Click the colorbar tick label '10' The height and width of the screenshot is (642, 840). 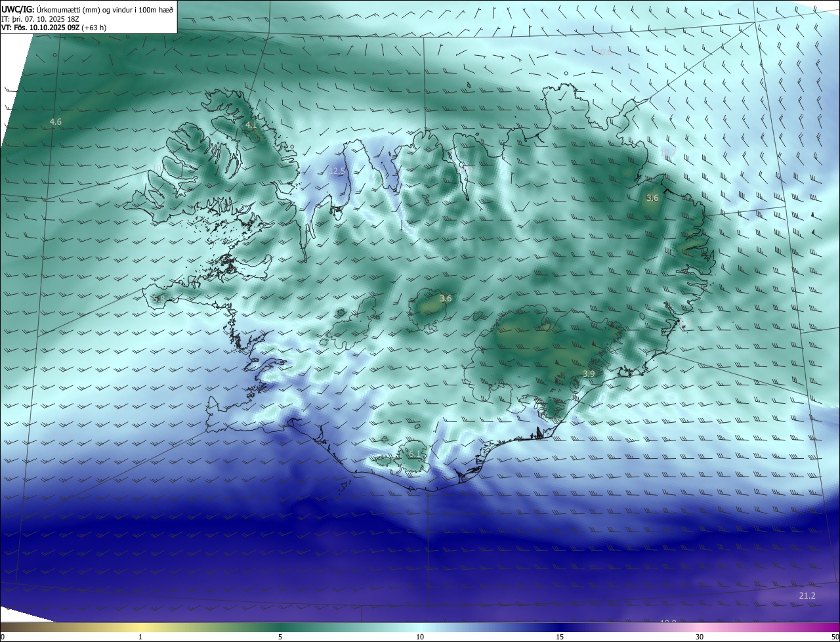[x=420, y=637]
